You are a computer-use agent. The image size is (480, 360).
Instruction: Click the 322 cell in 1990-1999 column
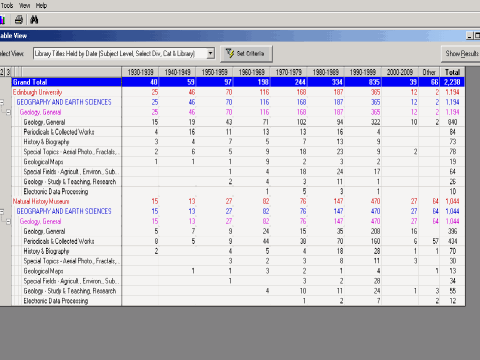(362, 122)
